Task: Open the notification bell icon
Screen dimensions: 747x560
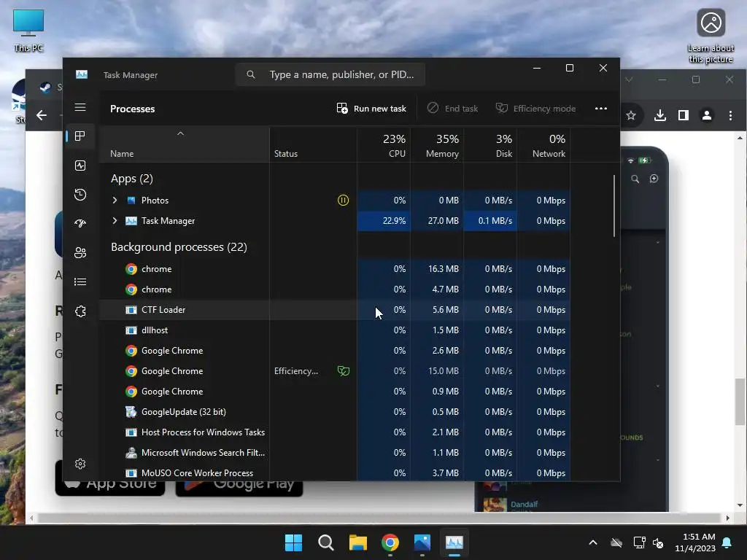Action: (727, 542)
